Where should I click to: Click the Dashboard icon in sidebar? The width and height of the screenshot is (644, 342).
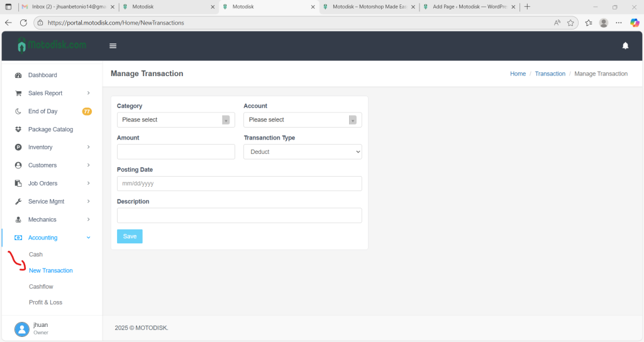(x=18, y=75)
